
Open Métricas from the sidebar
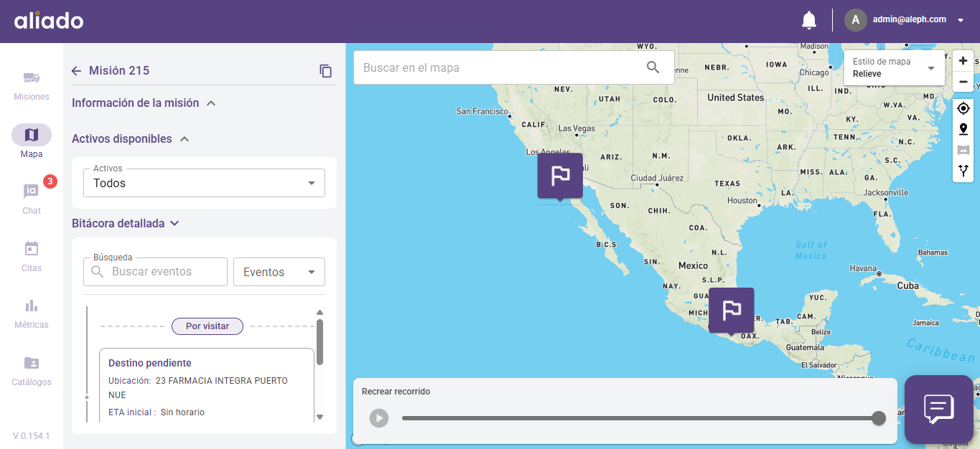32,313
